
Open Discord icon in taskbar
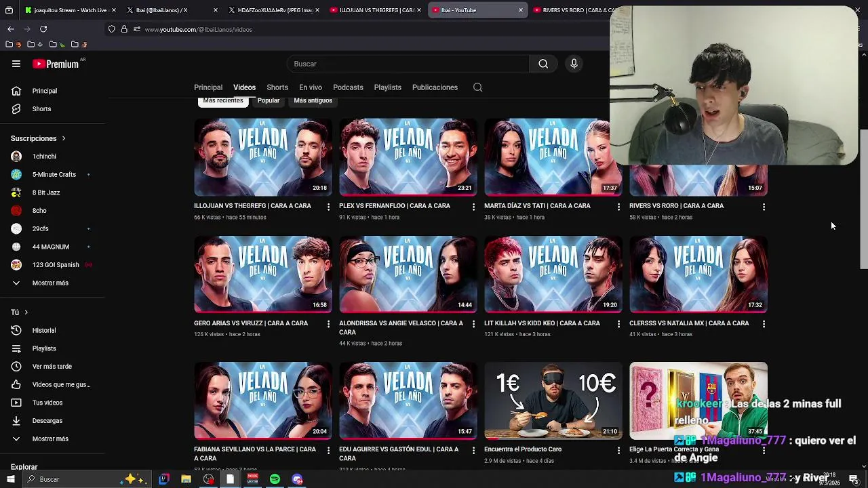(x=297, y=479)
